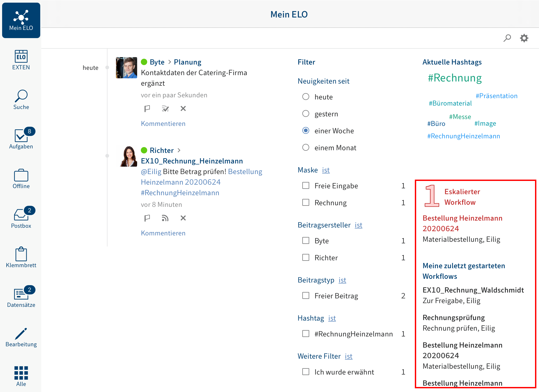This screenshot has height=392, width=539.
Task: Select the #Präsentation hashtag
Action: pyautogui.click(x=497, y=96)
